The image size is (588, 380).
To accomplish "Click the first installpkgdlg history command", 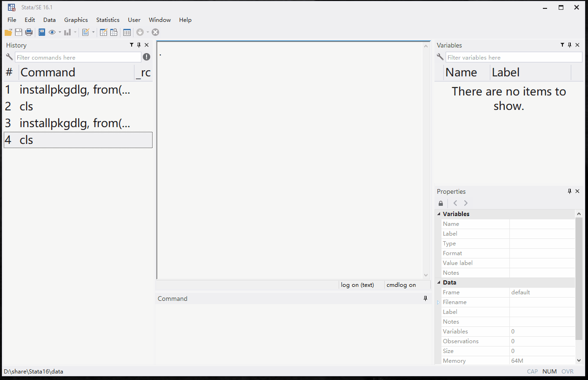I will tap(74, 90).
